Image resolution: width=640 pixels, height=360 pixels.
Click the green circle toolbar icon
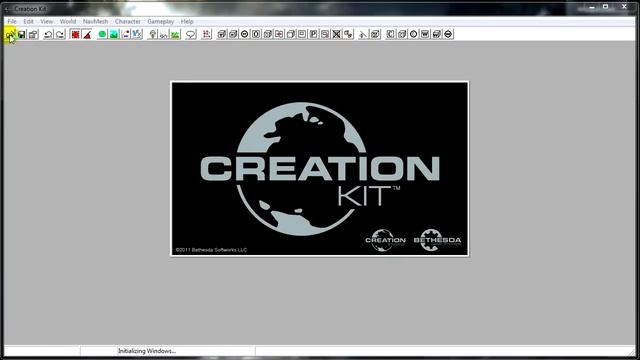(102, 34)
